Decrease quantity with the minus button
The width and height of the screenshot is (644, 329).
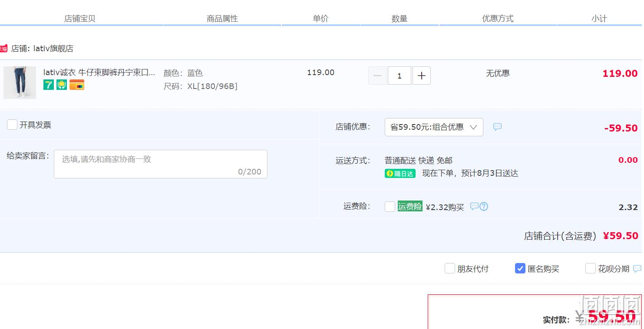[x=377, y=76]
